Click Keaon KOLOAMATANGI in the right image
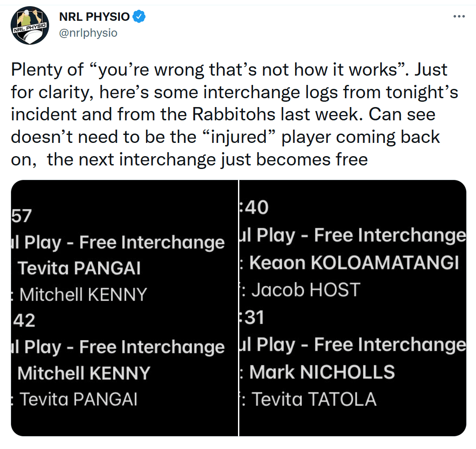The image size is (476, 449). point(354,263)
